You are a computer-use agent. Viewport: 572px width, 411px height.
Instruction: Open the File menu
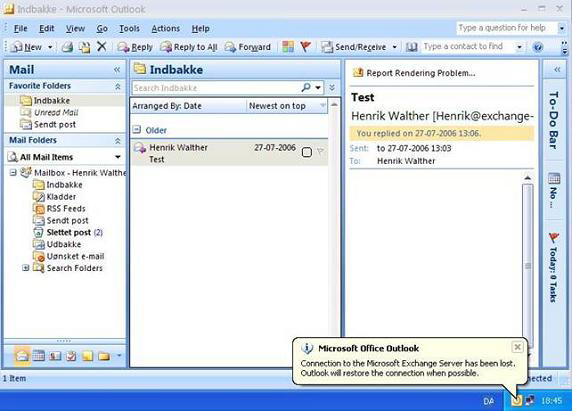click(20, 28)
